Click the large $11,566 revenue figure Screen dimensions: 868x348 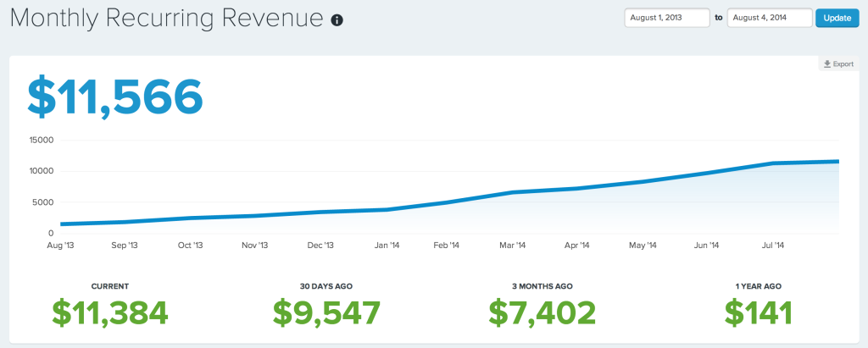(115, 97)
